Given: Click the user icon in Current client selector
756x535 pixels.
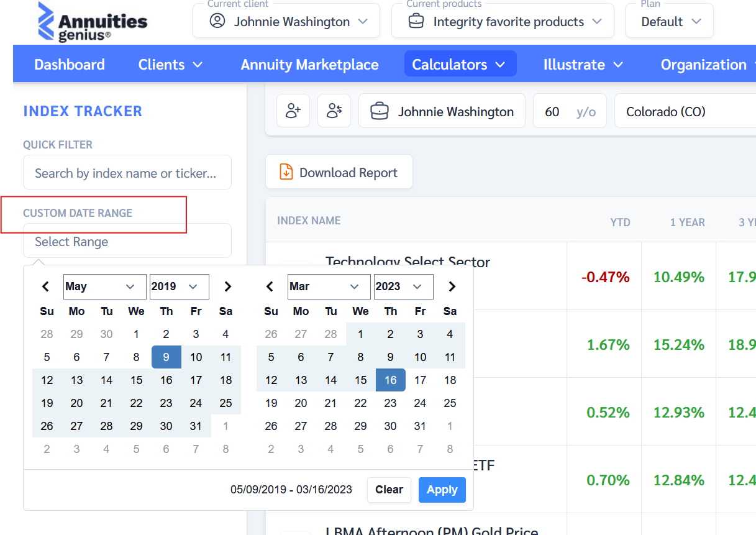Looking at the screenshot, I should click(x=217, y=21).
